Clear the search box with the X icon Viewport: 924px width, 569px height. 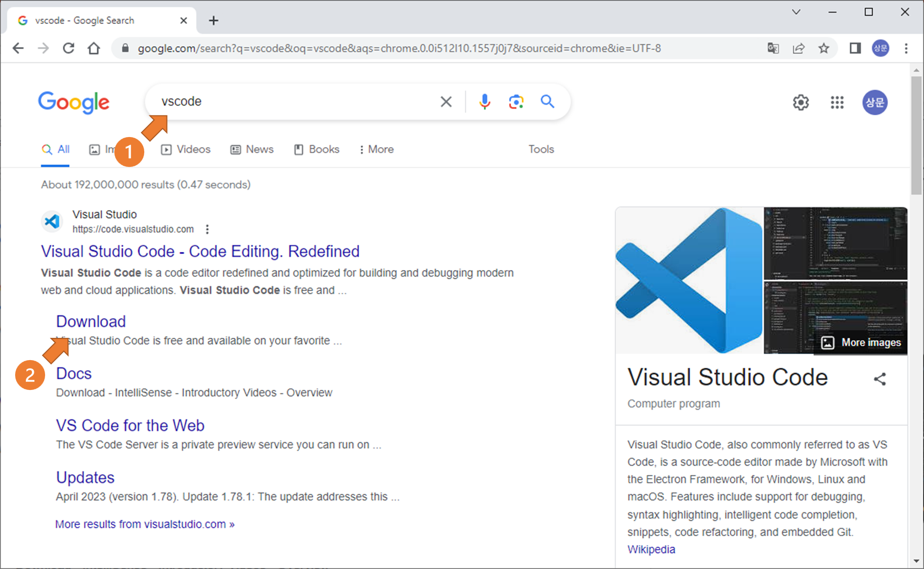point(446,102)
